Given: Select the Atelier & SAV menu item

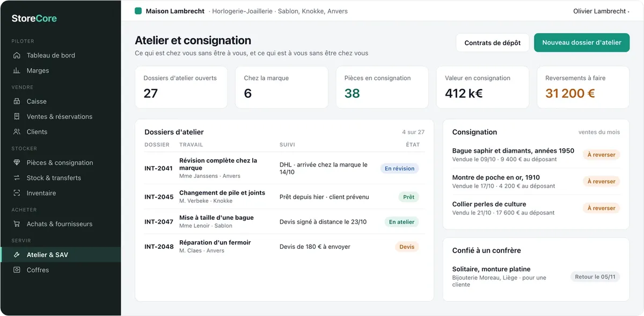Looking at the screenshot, I should tap(60, 255).
